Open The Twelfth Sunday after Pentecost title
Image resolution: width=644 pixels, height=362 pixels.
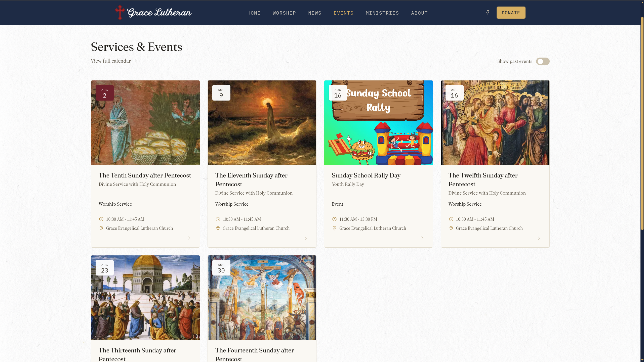tap(483, 179)
